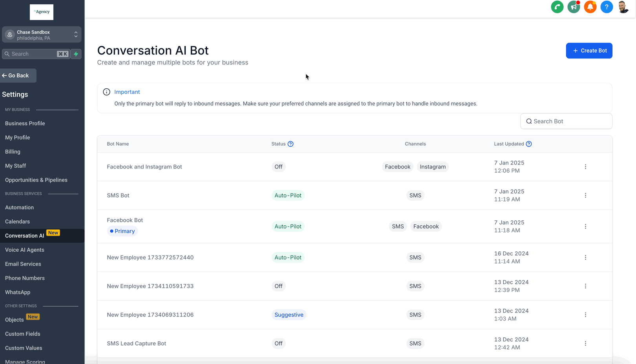Open three-dot menu for SMS Lead Capture Bot
This screenshot has width=636, height=364.
pyautogui.click(x=585, y=344)
